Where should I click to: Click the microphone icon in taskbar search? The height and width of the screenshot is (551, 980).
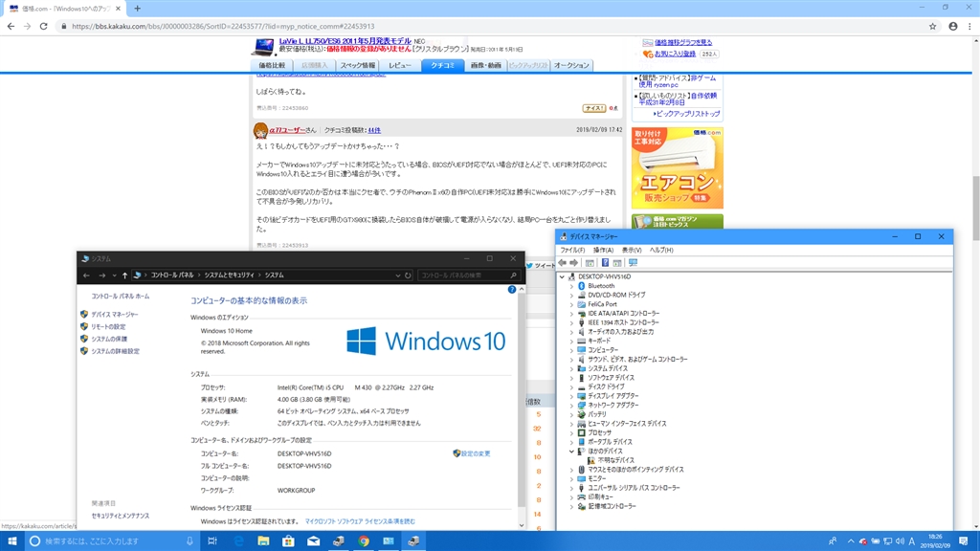189,541
